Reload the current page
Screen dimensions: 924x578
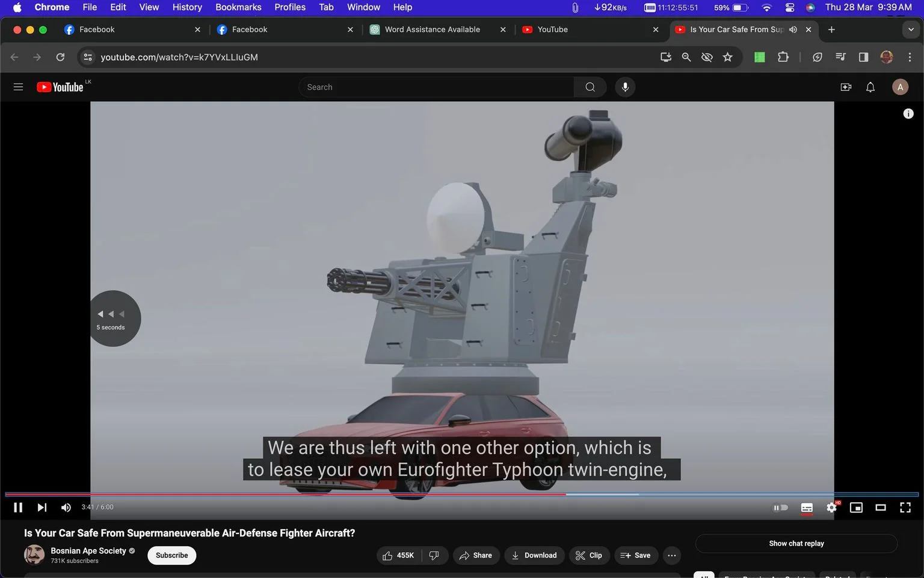point(60,57)
